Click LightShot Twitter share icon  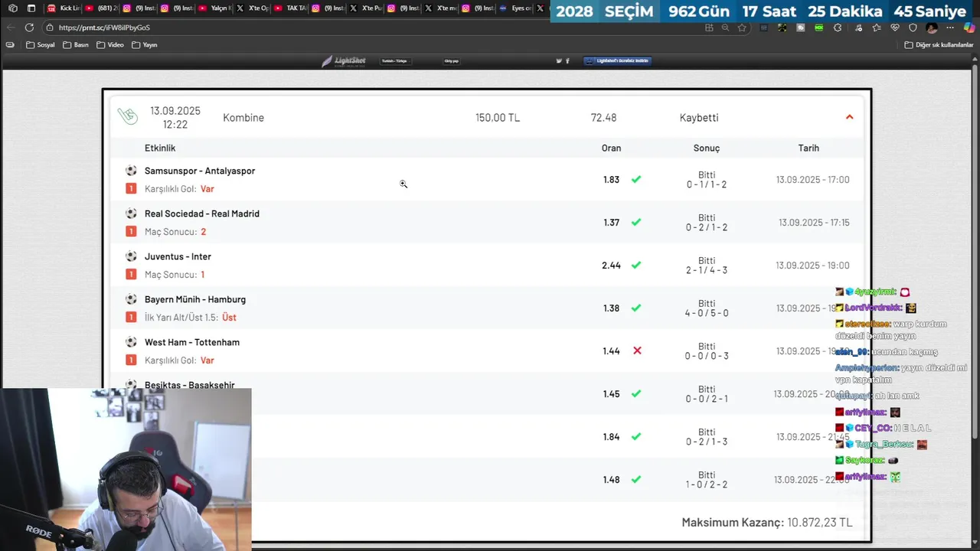click(x=559, y=61)
